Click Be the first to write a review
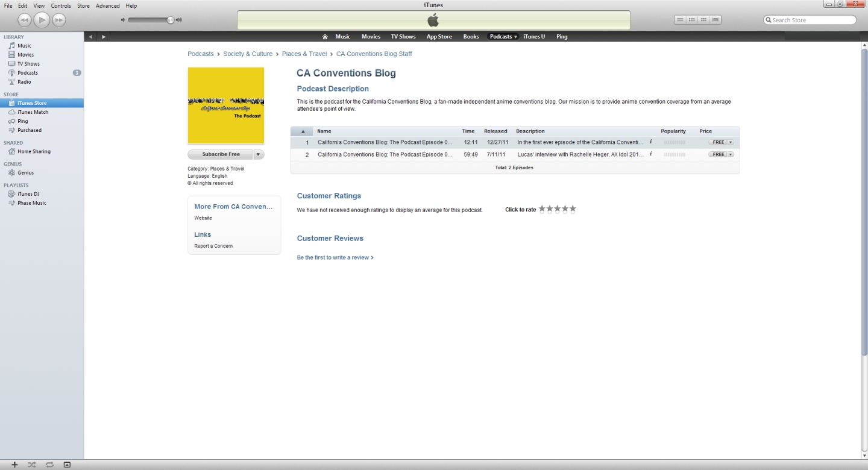The width and height of the screenshot is (868, 470). coord(335,258)
